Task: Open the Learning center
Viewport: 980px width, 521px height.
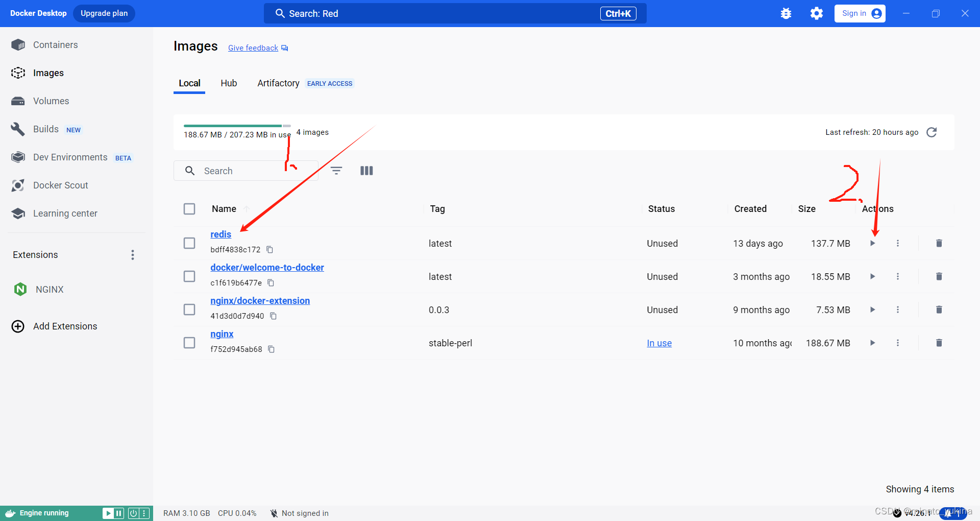Action: 65,214
